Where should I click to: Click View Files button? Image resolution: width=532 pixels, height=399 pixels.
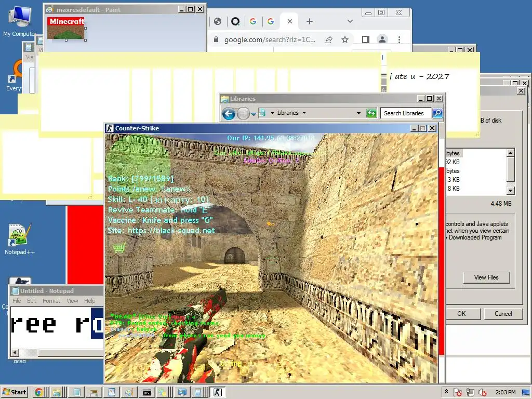click(x=486, y=277)
